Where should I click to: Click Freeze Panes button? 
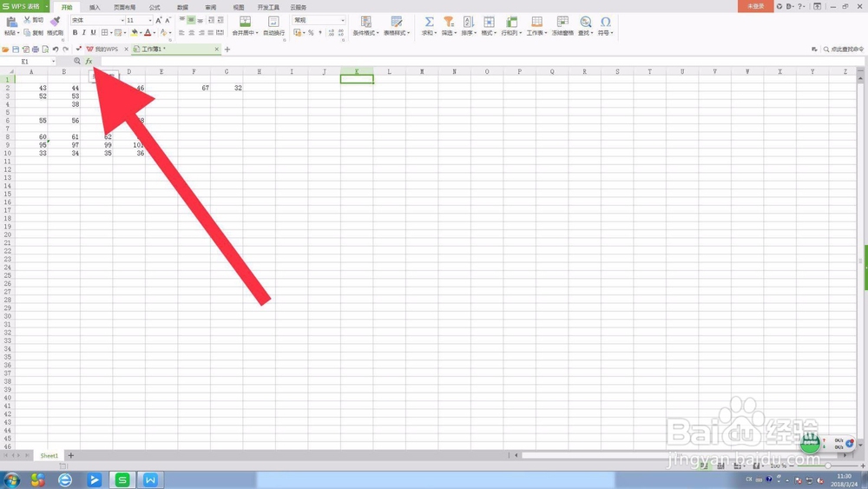[562, 25]
